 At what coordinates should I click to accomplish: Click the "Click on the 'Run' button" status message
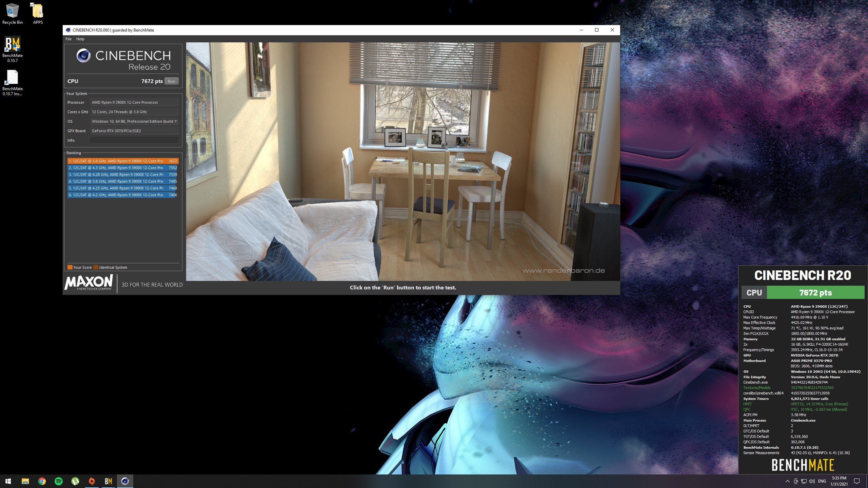[x=403, y=287]
